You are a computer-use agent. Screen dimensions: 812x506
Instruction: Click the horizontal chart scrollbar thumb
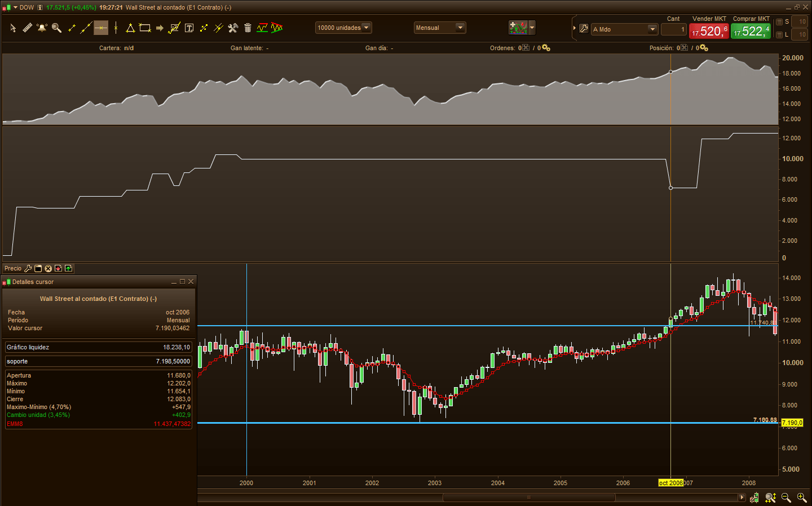point(528,498)
